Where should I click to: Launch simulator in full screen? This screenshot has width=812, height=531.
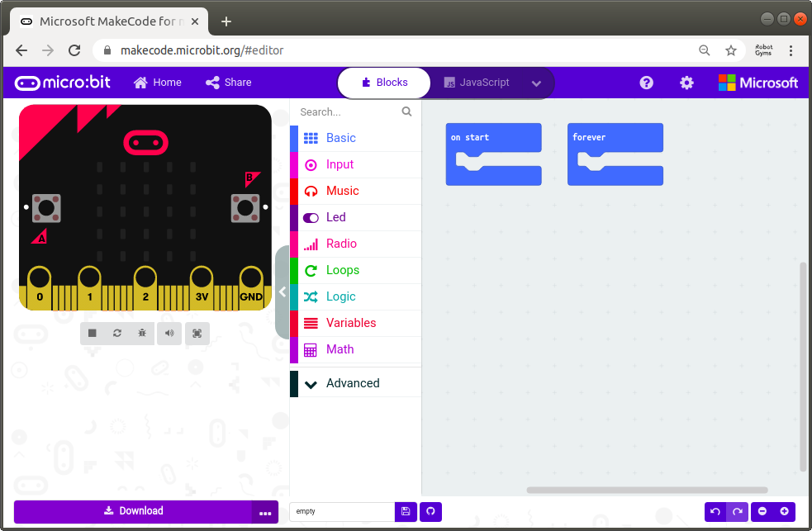[197, 334]
